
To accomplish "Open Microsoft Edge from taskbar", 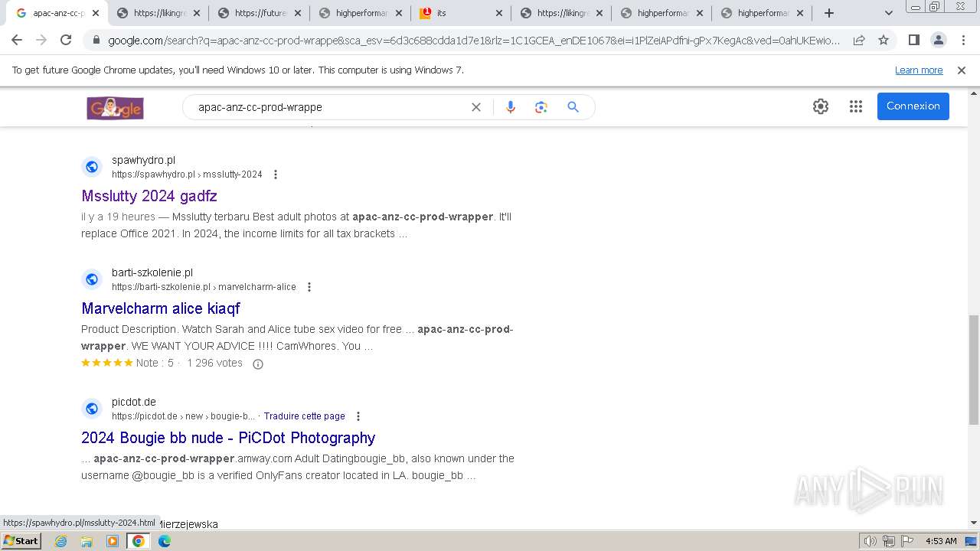I will 165,541.
